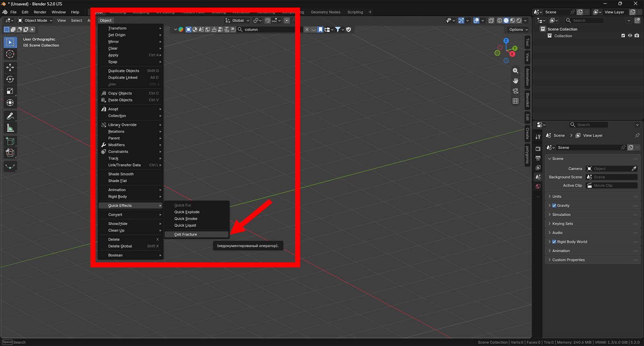Screen dimensions: 644x346
Task: Click the eyedropper next to Camera field
Action: 634,169
